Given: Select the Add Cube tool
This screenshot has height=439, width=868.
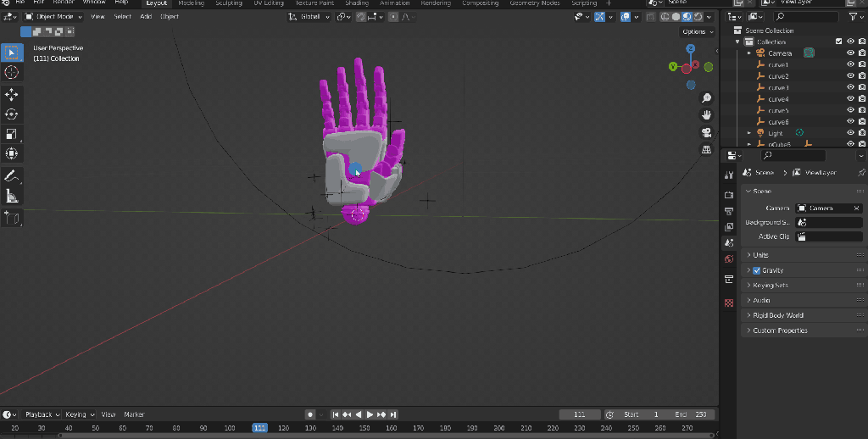Looking at the screenshot, I should point(12,219).
